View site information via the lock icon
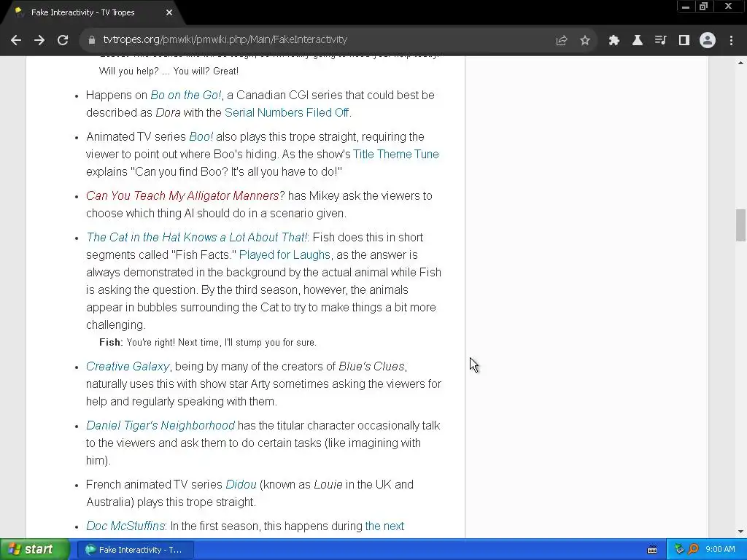 click(92, 40)
